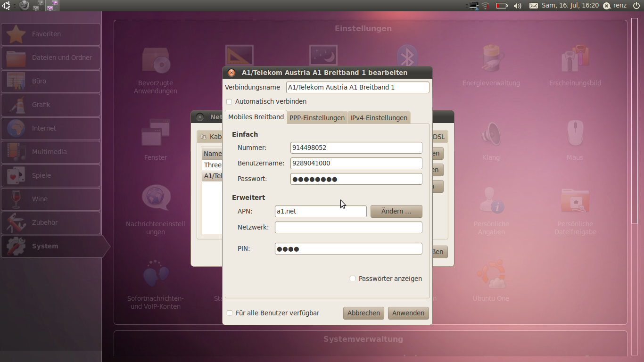This screenshot has height=362, width=644.
Task: Close the network connections window behind
Action: 200,117
